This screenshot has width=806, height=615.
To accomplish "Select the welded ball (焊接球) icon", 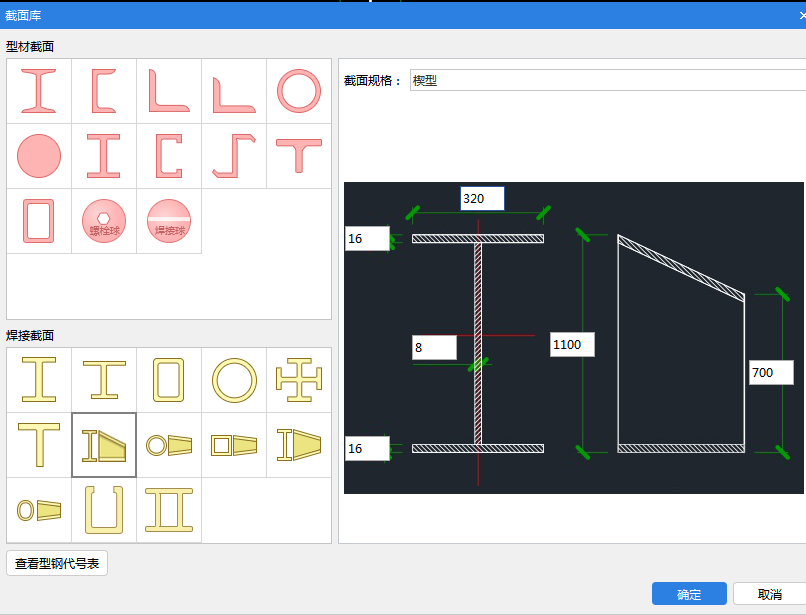I will click(x=169, y=221).
